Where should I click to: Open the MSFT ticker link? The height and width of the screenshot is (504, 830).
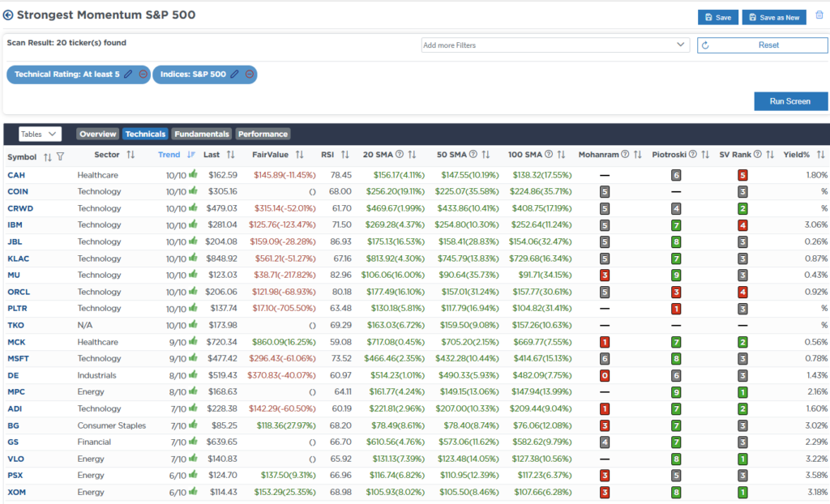coord(18,358)
